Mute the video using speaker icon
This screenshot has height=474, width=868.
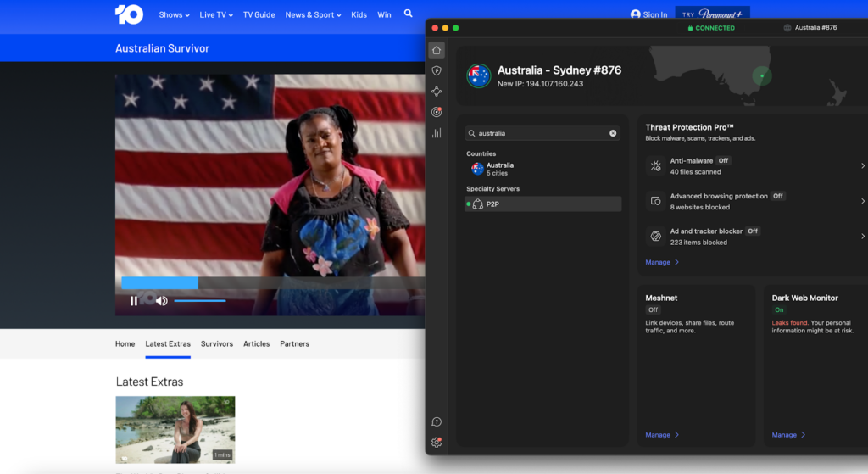pyautogui.click(x=162, y=301)
